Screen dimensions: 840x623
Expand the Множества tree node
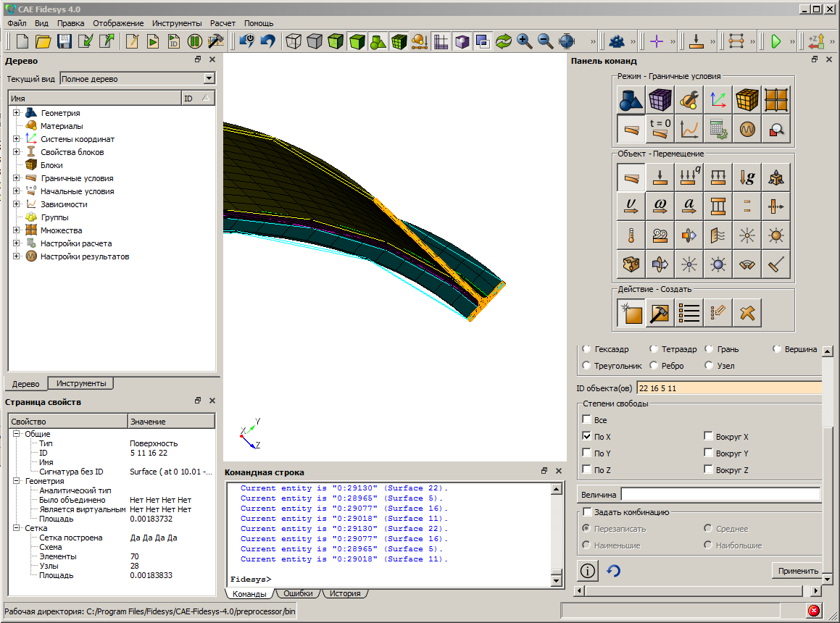[16, 230]
